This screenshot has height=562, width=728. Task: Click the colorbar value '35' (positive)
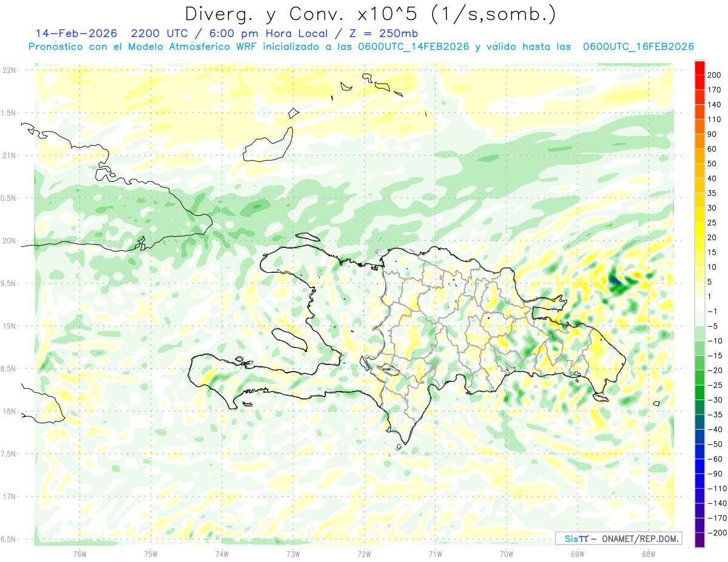[x=712, y=193]
